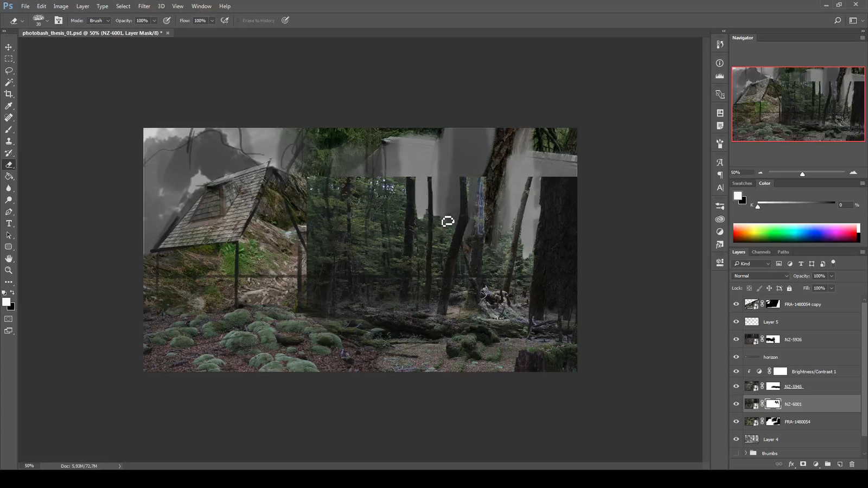This screenshot has height=488, width=868.
Task: Select the Lasso tool
Action: (x=9, y=70)
